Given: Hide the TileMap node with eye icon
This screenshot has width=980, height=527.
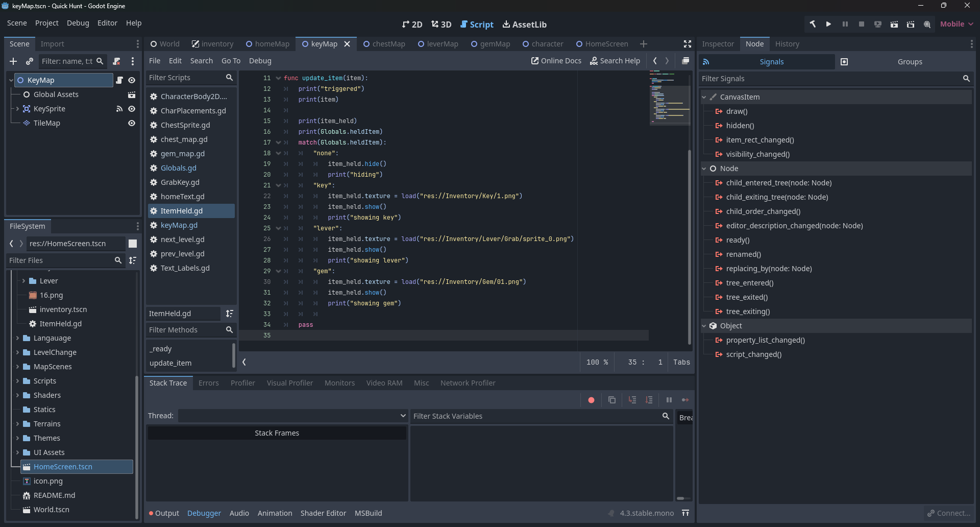Looking at the screenshot, I should pos(132,123).
